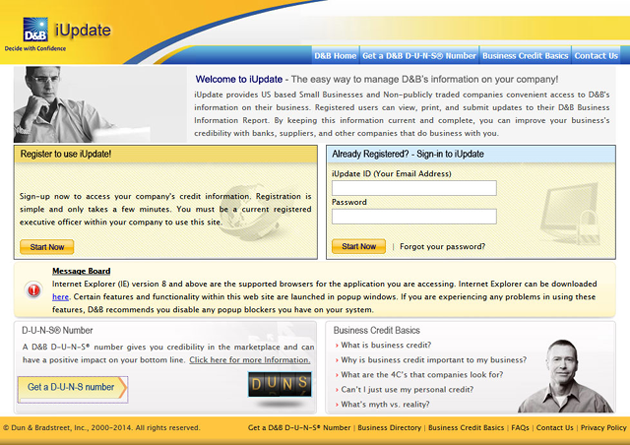630x445 pixels.
Task: Open Get a D&B D-U-N-S Number tab
Action: click(419, 56)
